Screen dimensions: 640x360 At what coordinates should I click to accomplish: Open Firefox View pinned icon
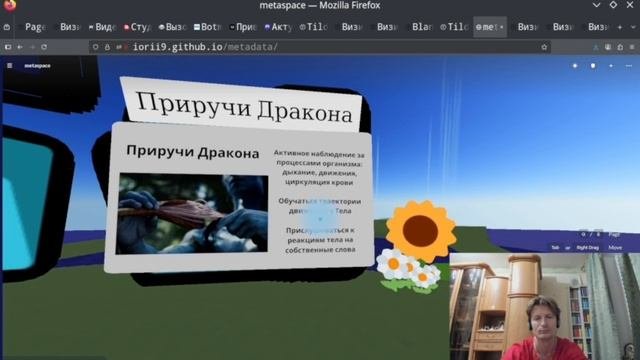[x=7, y=27]
